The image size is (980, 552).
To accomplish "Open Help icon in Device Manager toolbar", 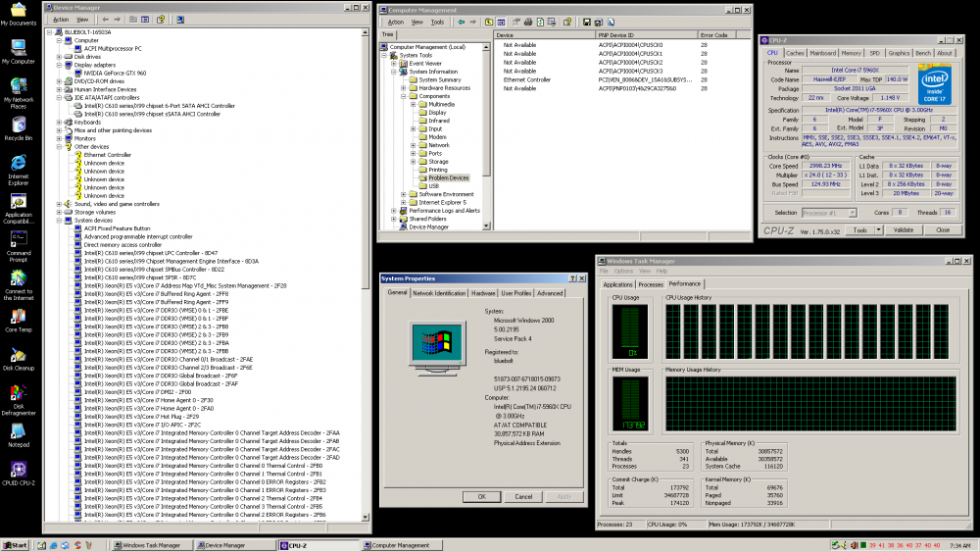I will click(x=161, y=20).
